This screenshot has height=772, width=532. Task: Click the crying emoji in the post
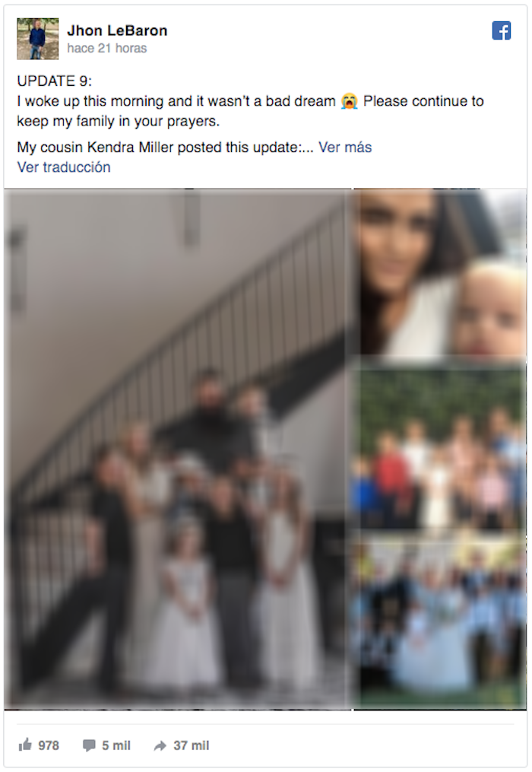tap(349, 101)
